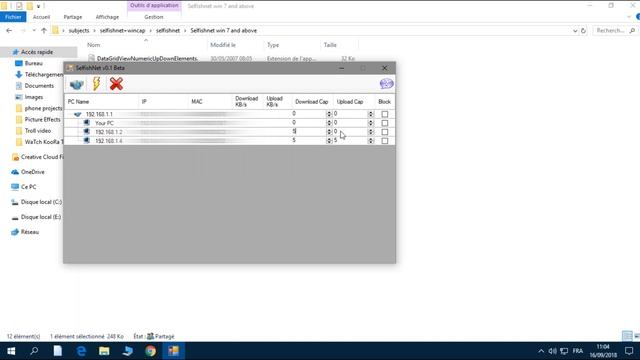
Task: Click the Download Cap column header
Action: (x=312, y=102)
